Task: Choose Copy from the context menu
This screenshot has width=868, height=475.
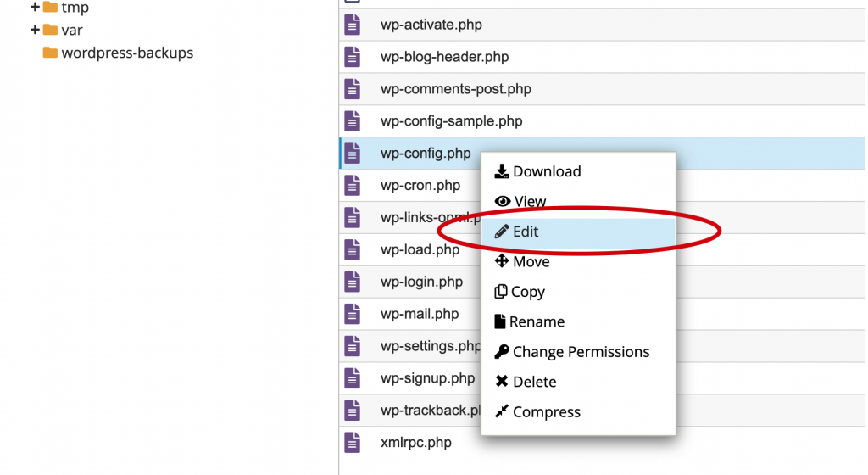Action: [x=578, y=291]
